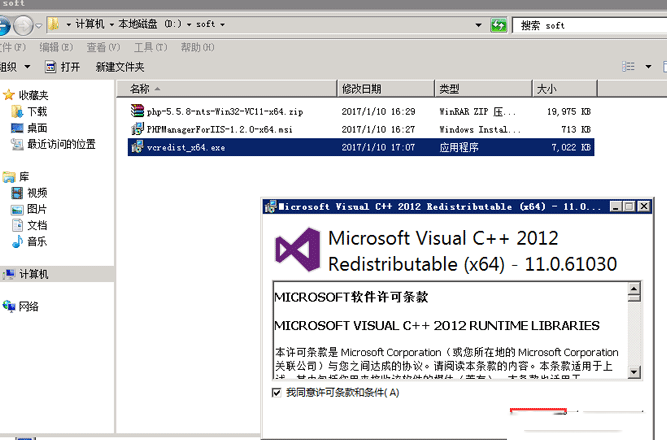Open the view options dropdown arrow
Screen dimensions: 667x440
click(648, 66)
